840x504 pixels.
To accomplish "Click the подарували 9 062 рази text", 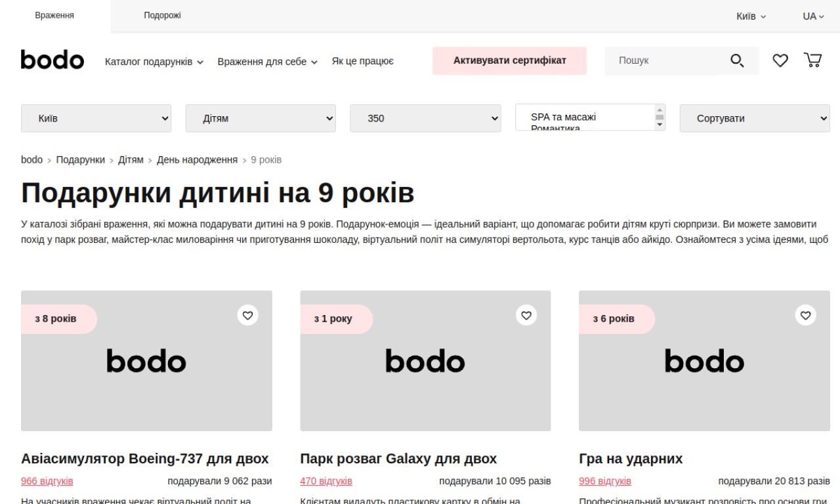I will (x=220, y=481).
